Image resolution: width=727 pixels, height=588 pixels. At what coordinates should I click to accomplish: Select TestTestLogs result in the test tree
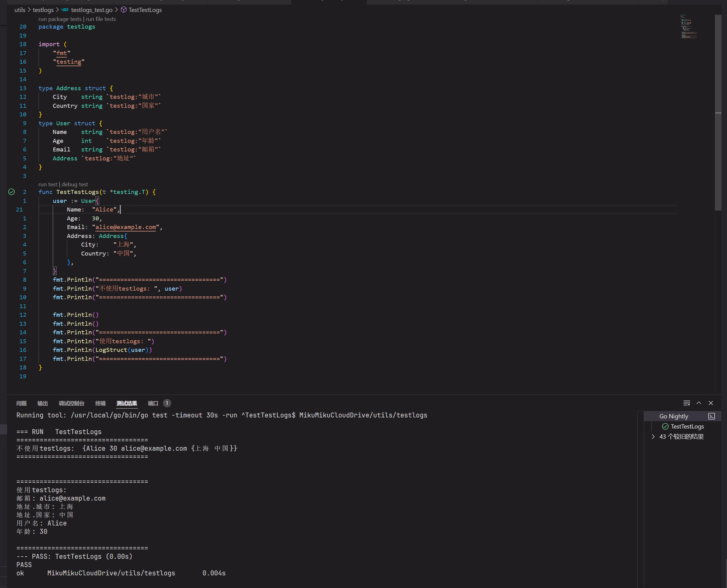687,426
